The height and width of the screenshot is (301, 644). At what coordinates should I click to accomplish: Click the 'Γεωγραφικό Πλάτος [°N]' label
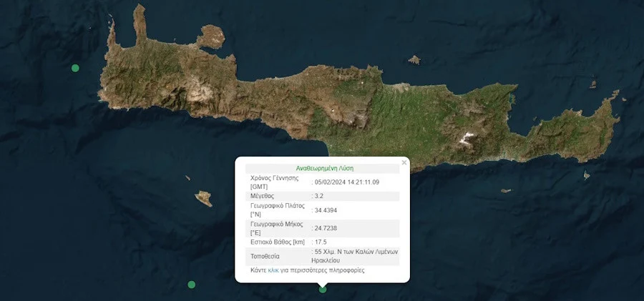(277, 209)
